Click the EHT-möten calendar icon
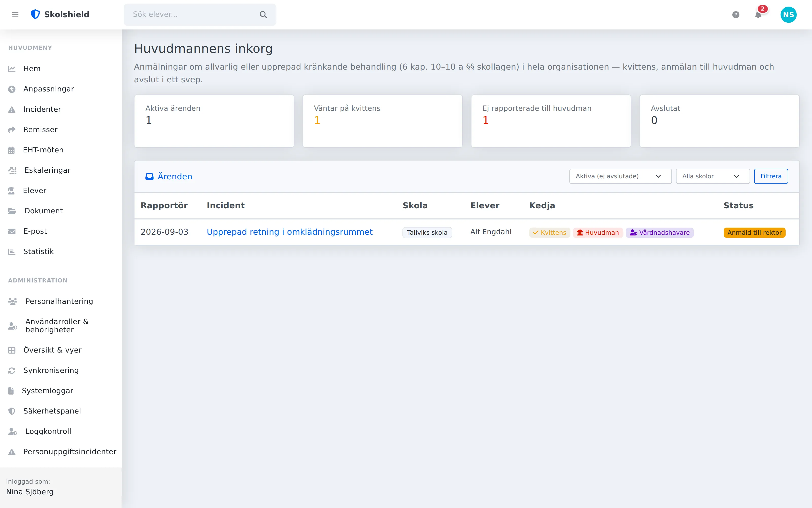The width and height of the screenshot is (812, 508). point(11,150)
